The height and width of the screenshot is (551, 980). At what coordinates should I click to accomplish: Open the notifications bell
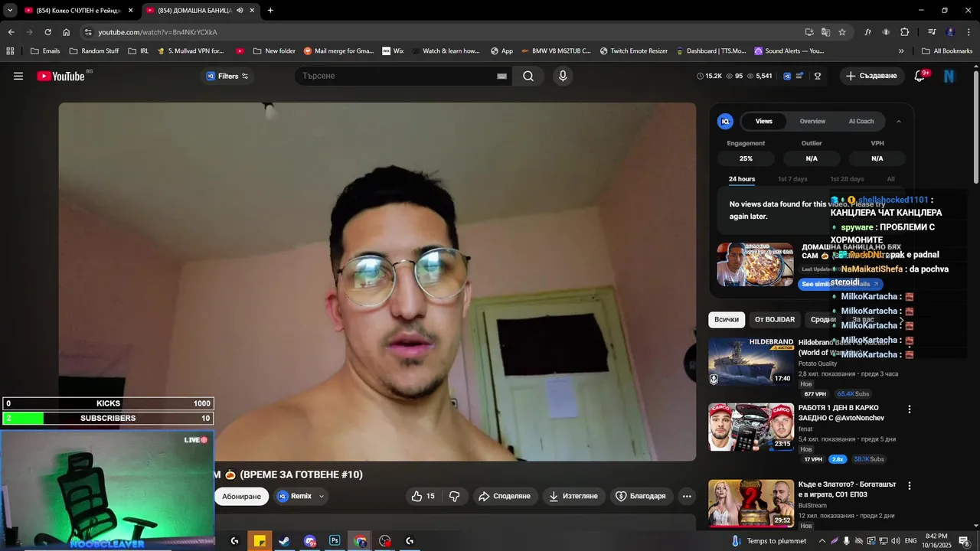pos(920,76)
